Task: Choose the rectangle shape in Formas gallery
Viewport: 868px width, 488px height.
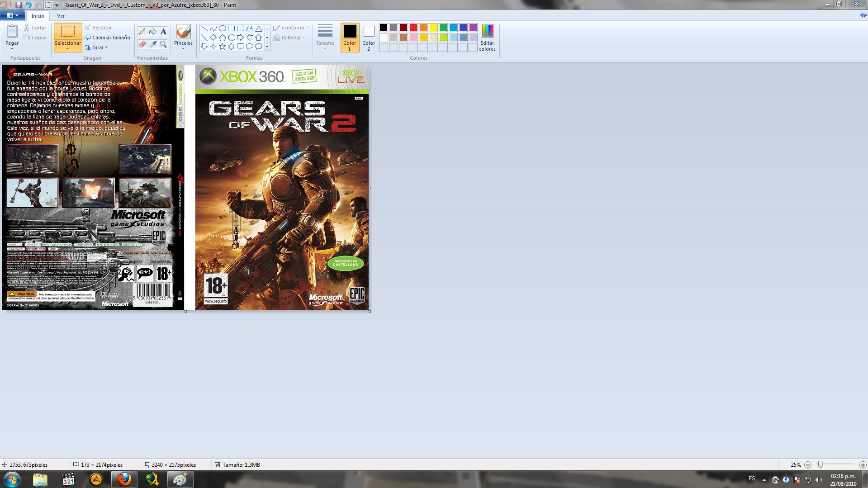Action: coord(231,28)
